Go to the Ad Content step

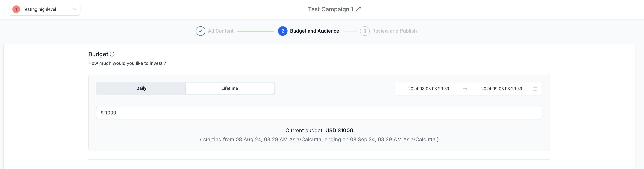[220, 31]
